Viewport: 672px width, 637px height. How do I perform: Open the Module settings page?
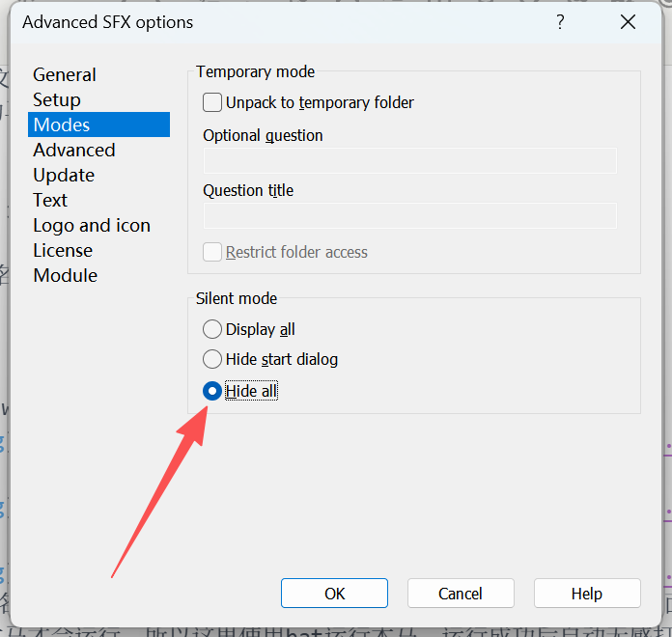coord(66,275)
